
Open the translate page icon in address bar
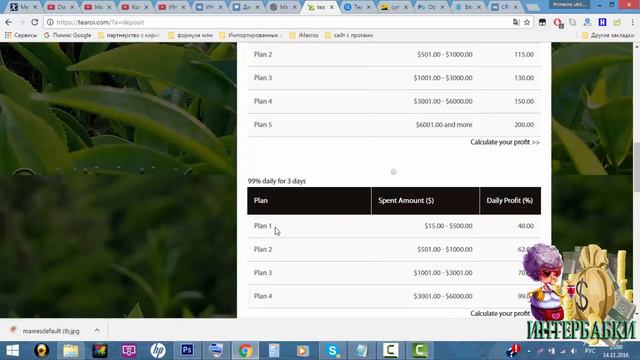[x=516, y=22]
